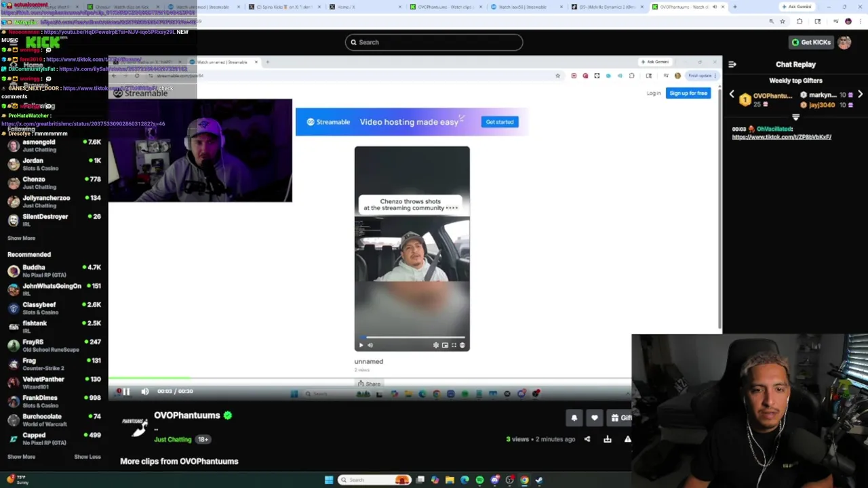This screenshot has height=488, width=868.
Task: Open File Explorer from taskbar
Action: [x=450, y=480]
